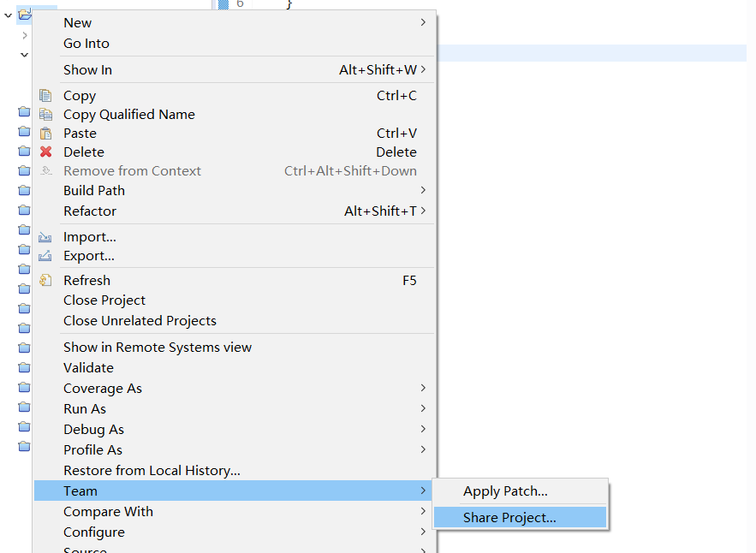This screenshot has height=553, width=756.
Task: Click the Refresh icon
Action: tap(45, 280)
